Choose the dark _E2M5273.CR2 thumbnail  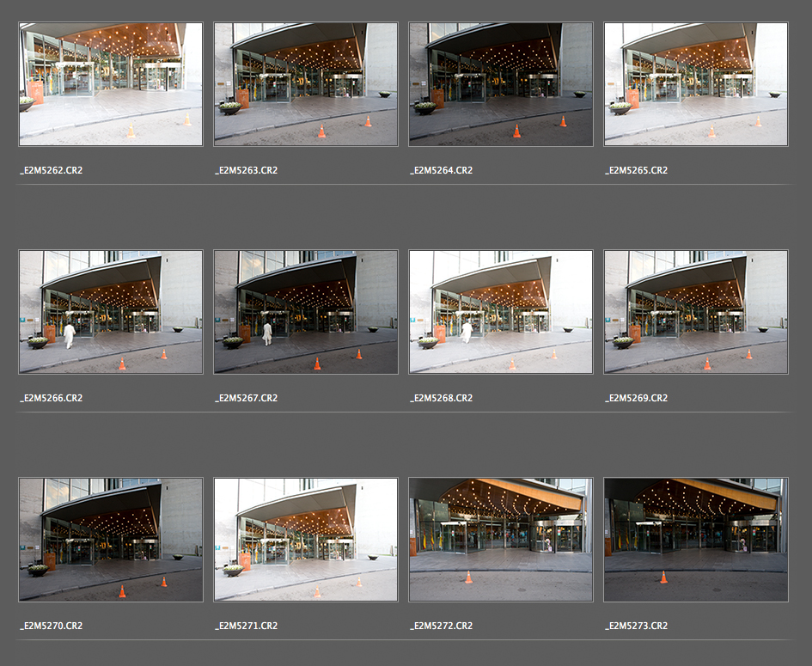click(696, 540)
